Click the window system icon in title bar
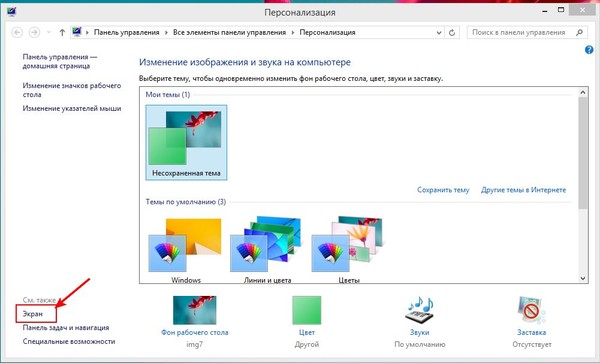Viewport: 600px width, 363px height. coord(11,12)
